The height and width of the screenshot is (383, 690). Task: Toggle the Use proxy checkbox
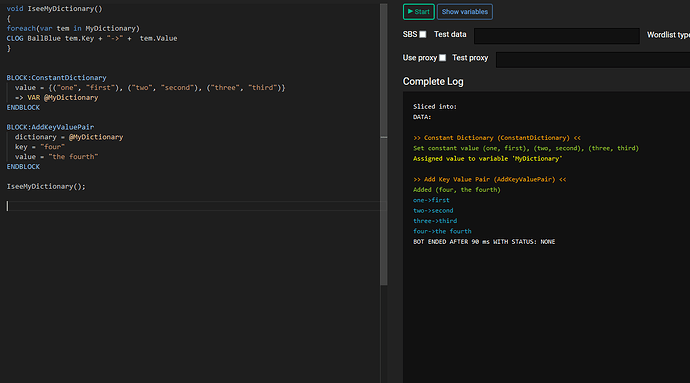pyautogui.click(x=443, y=58)
